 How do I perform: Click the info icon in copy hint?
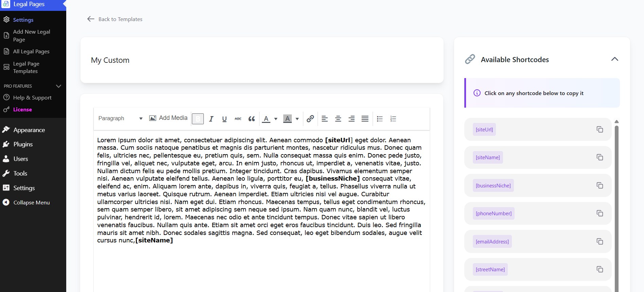[477, 93]
